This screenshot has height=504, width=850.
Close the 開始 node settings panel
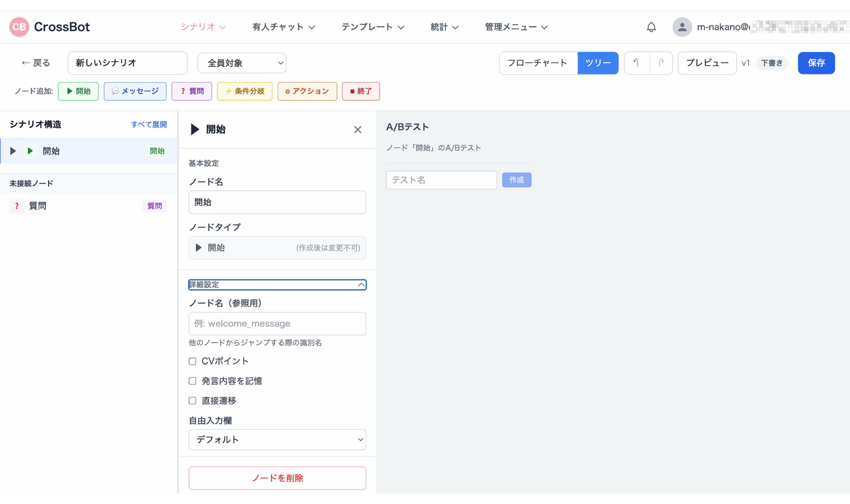358,130
